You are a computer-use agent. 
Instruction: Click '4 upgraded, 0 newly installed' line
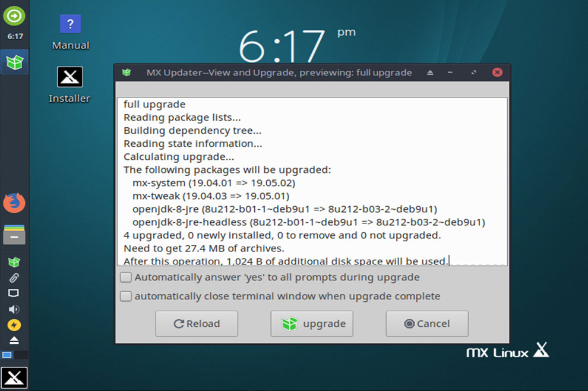(x=282, y=235)
